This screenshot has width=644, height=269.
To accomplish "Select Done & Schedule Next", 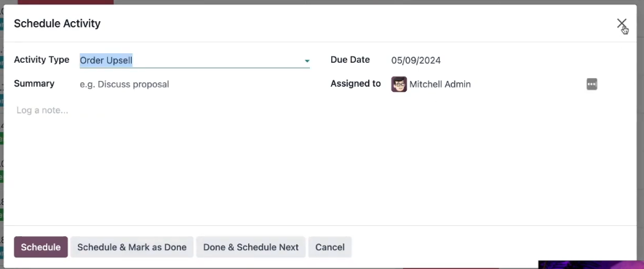I will 250,247.
